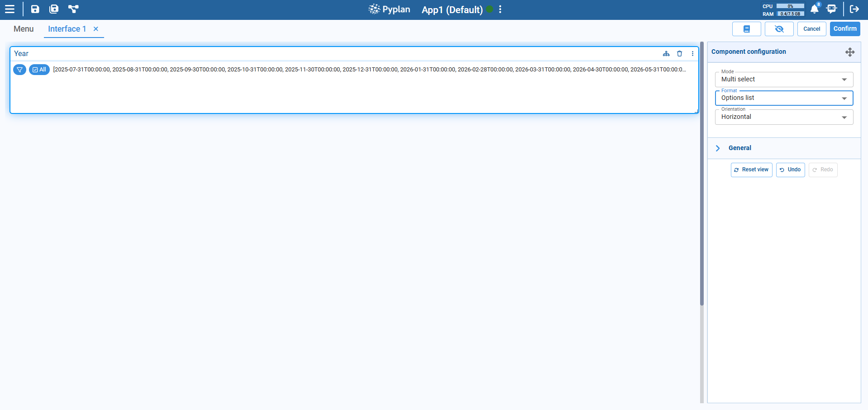Image resolution: width=868 pixels, height=410 pixels.
Task: Click the Save As copy icon
Action: point(54,9)
